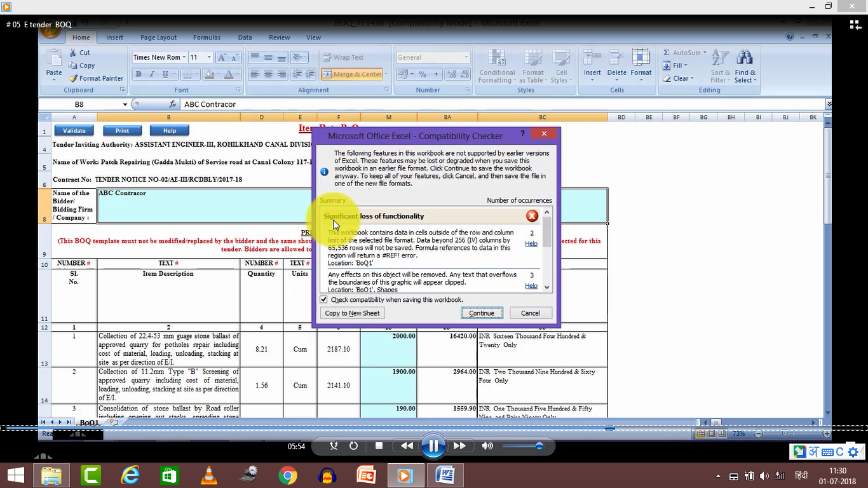Image resolution: width=868 pixels, height=488 pixels.
Task: Click the formula bar containing ABC Contracor
Action: pyautogui.click(x=502, y=104)
